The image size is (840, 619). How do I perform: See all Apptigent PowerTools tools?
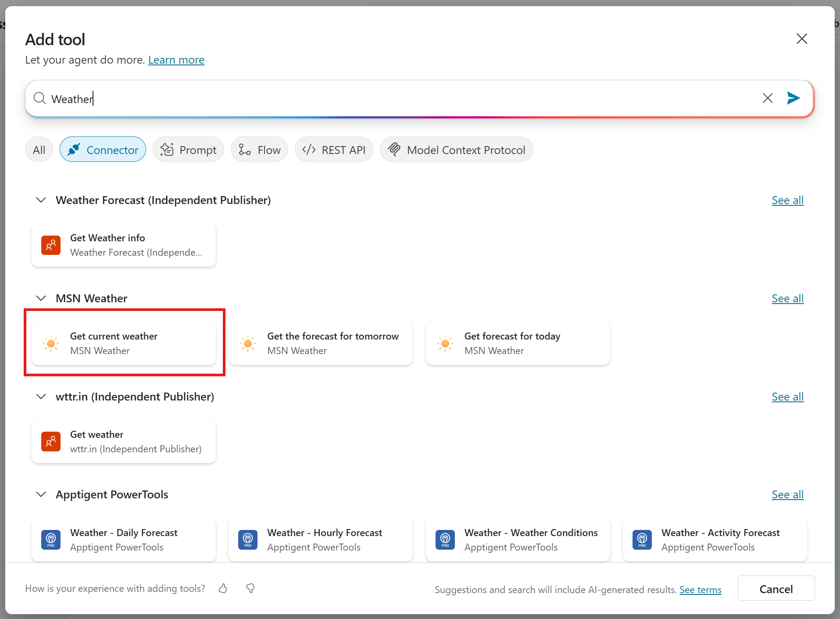coord(788,494)
